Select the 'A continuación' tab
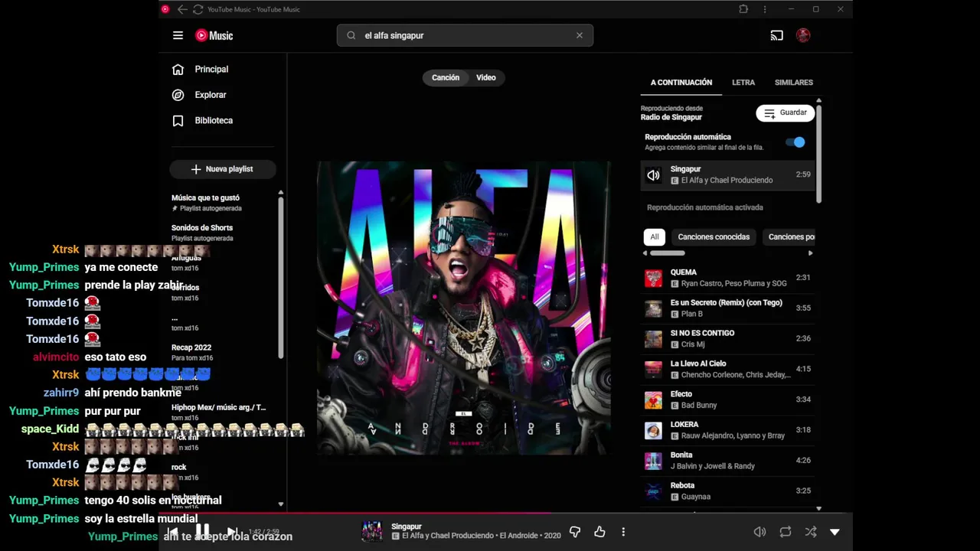 (x=681, y=83)
